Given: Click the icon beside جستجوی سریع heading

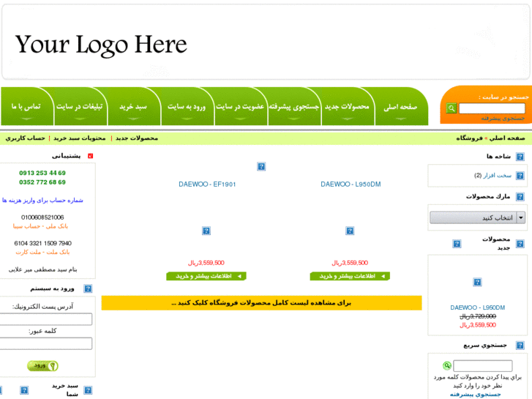Looking at the screenshot, I should [520, 346].
